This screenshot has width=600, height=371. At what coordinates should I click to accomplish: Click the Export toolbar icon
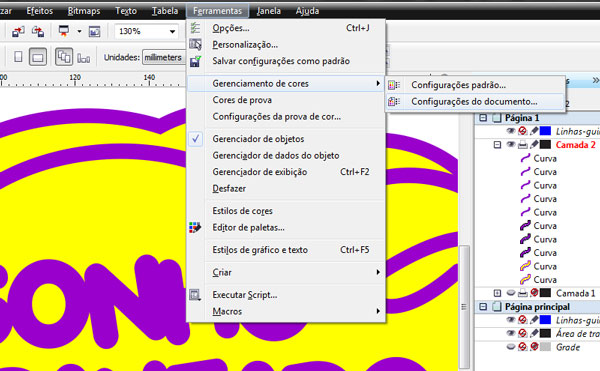pyautogui.click(x=38, y=31)
